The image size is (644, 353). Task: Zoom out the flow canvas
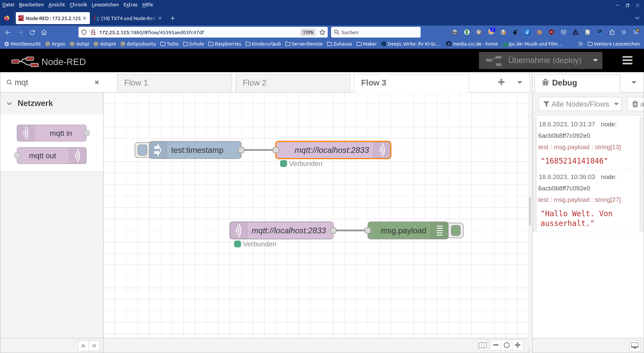coord(496,345)
